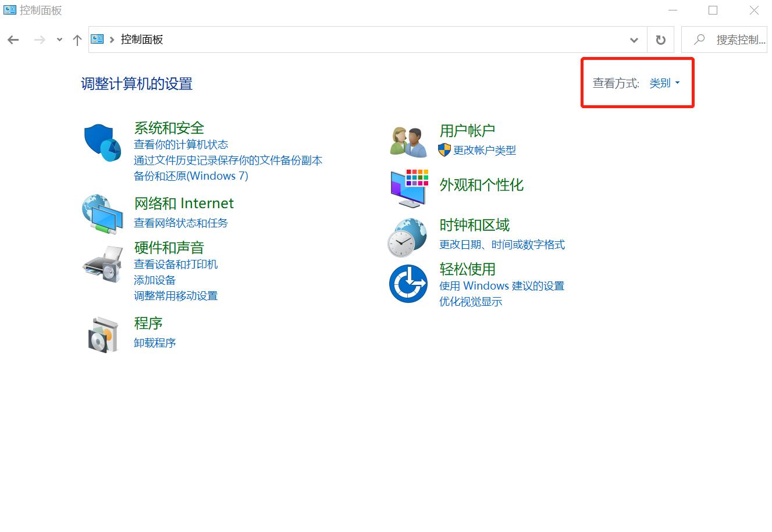Expand the address bar history dropdown
772x532 pixels.
click(634, 40)
